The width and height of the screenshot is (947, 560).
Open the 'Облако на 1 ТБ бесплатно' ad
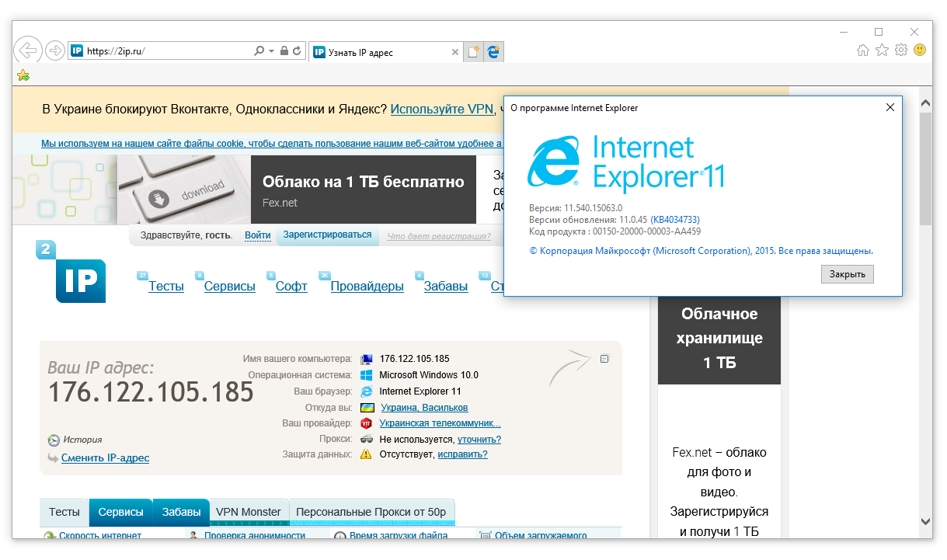click(x=363, y=190)
